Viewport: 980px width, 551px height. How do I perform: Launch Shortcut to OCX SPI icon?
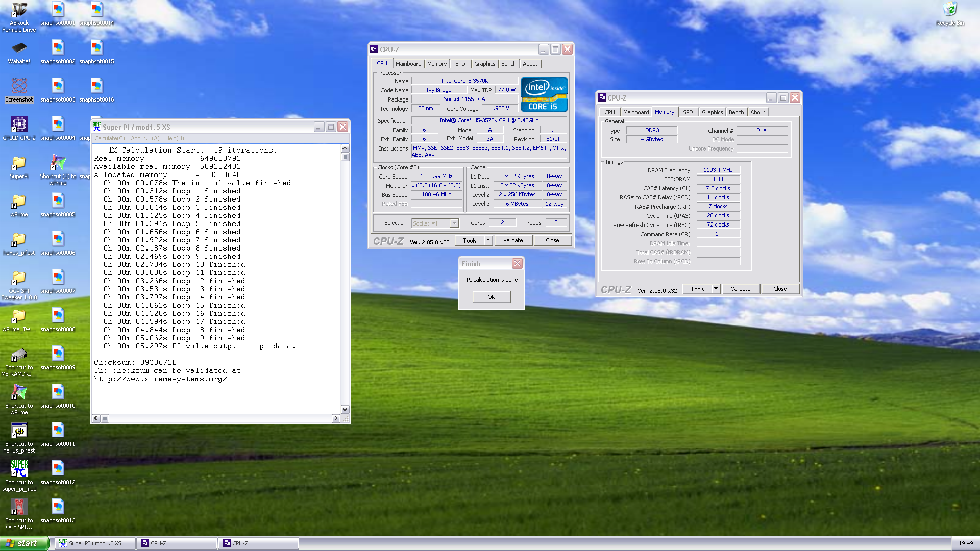19,515
